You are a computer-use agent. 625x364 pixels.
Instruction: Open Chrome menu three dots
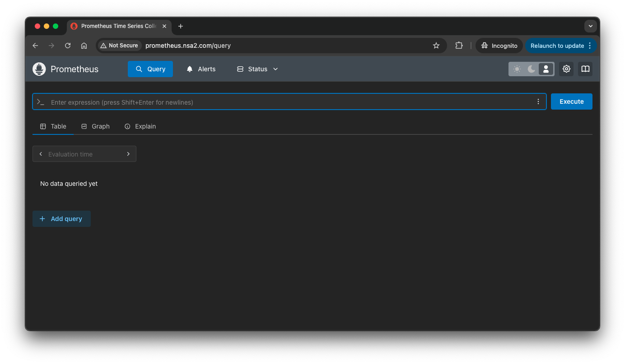click(590, 46)
